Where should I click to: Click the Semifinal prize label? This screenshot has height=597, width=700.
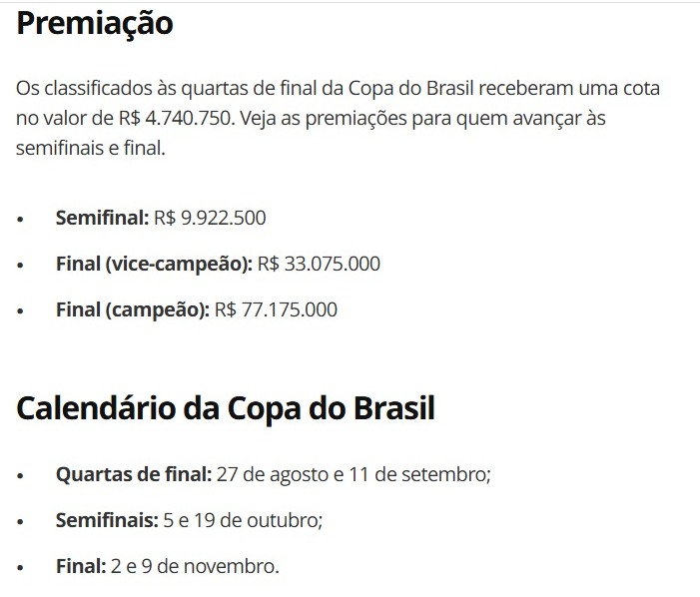(102, 218)
